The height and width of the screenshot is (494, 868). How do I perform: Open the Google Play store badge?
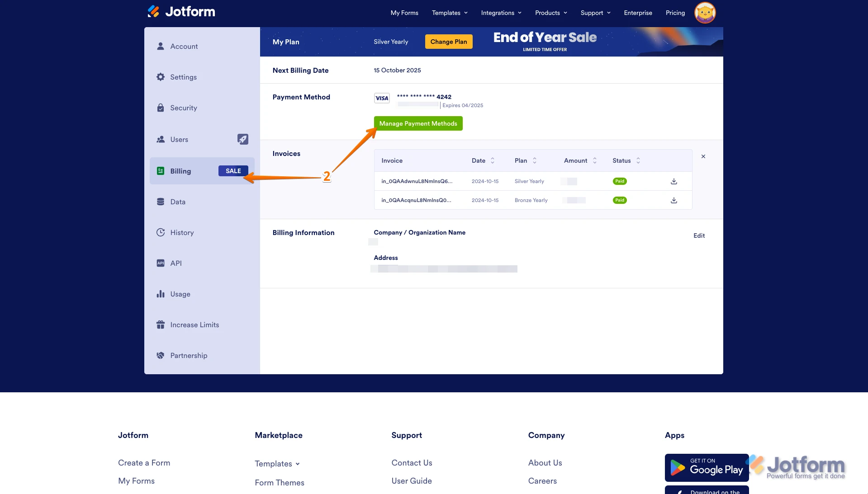(x=706, y=467)
